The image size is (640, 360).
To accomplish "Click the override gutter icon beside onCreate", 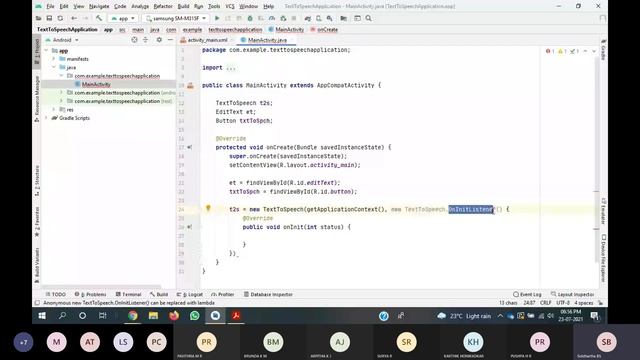I will [190, 147].
